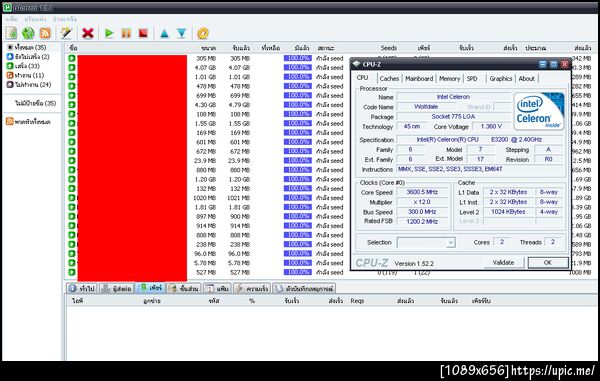
Task: Click the 100.0% progress bar in 96.0 MB row
Action: [298, 254]
